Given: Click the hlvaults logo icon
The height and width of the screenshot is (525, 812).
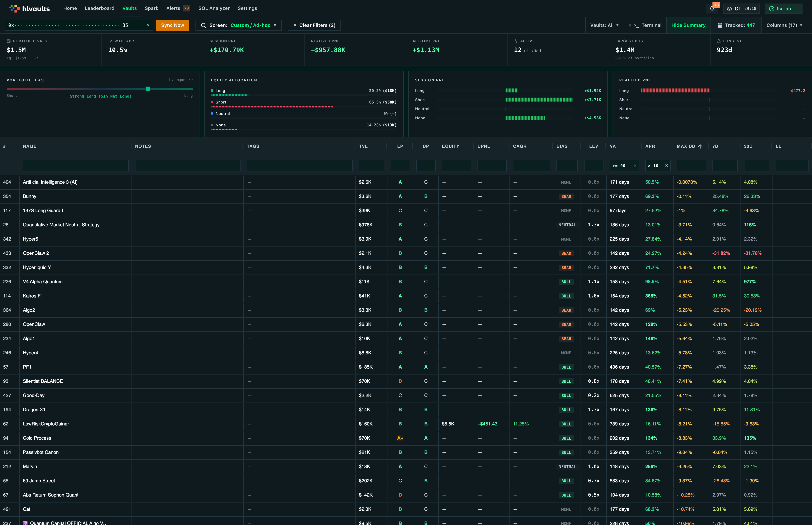Looking at the screenshot, I should (x=15, y=8).
